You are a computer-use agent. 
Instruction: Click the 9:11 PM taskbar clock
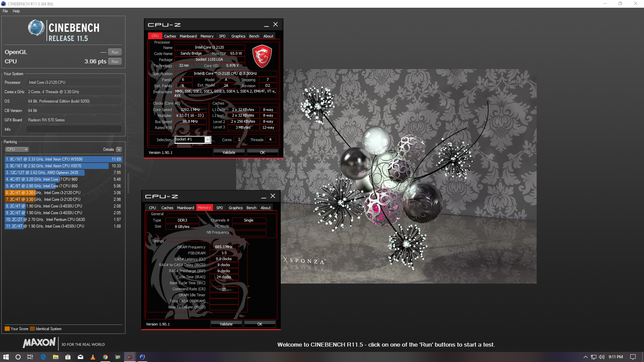(x=616, y=357)
